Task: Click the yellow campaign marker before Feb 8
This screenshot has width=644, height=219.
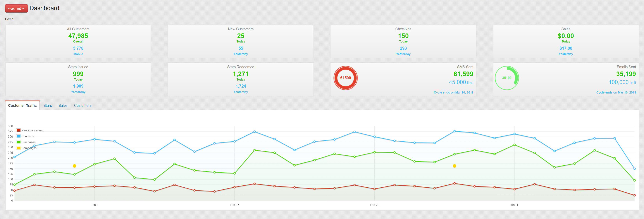Action: click(74, 166)
